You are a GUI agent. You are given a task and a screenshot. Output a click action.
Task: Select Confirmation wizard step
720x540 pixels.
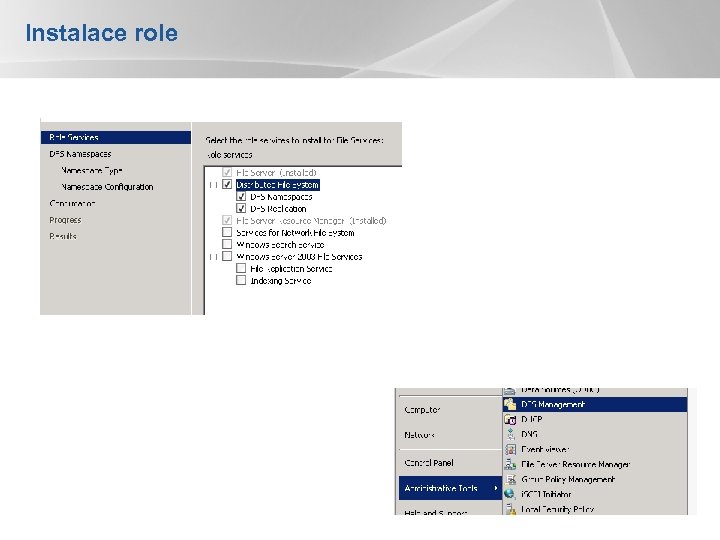coord(72,203)
